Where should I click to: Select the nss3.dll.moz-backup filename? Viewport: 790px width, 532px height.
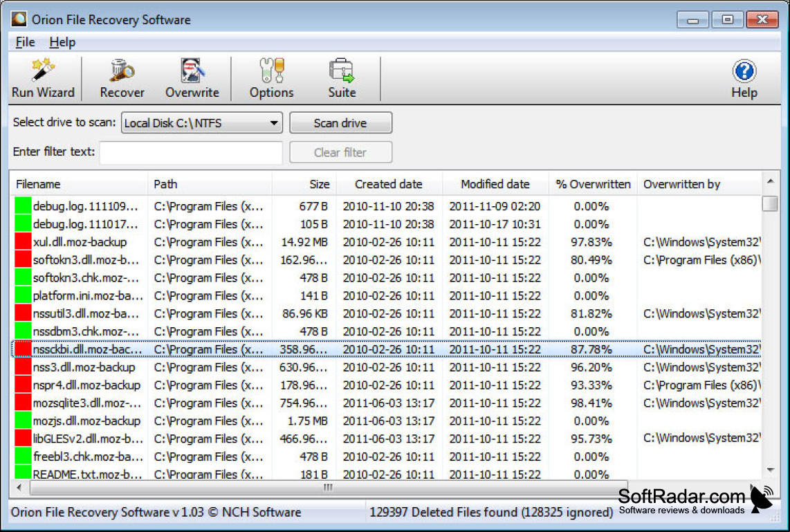coord(84,367)
